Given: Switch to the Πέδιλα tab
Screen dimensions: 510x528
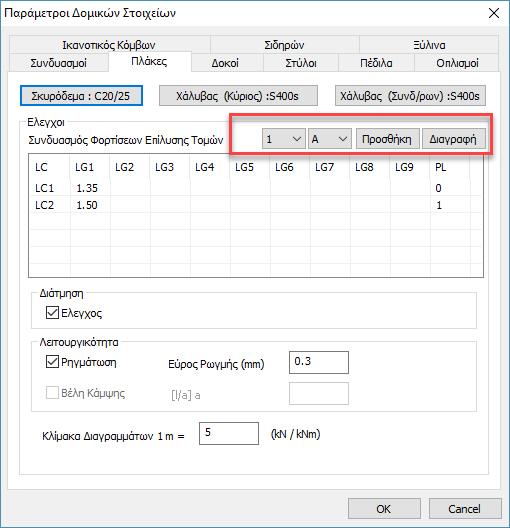Looking at the screenshot, I should pos(376,63).
